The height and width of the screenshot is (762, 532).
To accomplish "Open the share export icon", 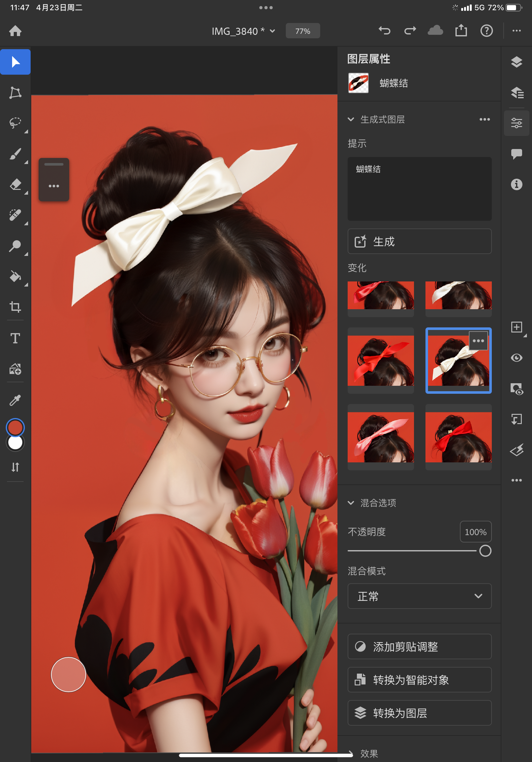I will [x=461, y=31].
